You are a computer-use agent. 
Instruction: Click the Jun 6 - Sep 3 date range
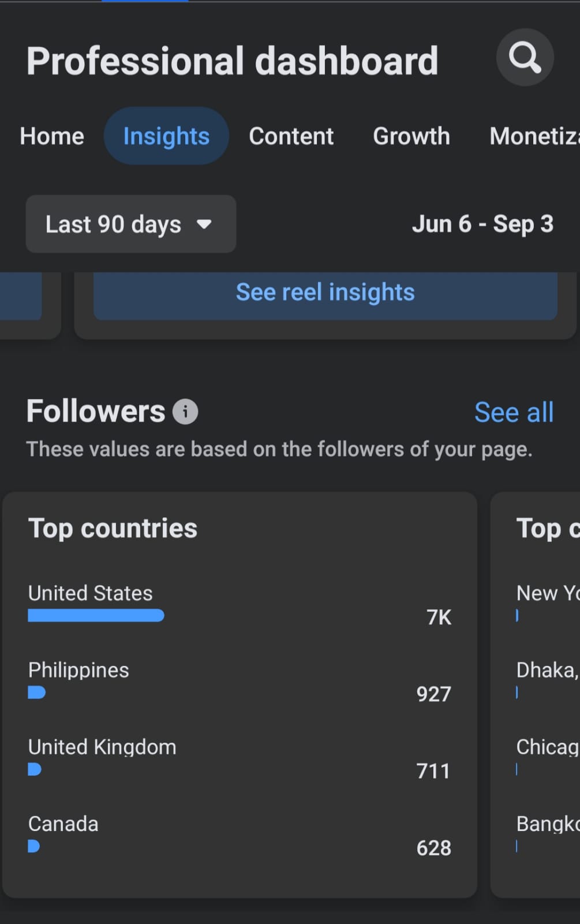tap(482, 224)
